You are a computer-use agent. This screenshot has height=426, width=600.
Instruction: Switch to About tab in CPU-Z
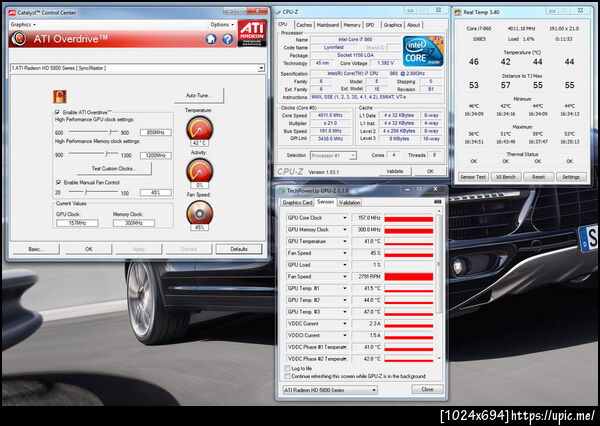coord(413,25)
